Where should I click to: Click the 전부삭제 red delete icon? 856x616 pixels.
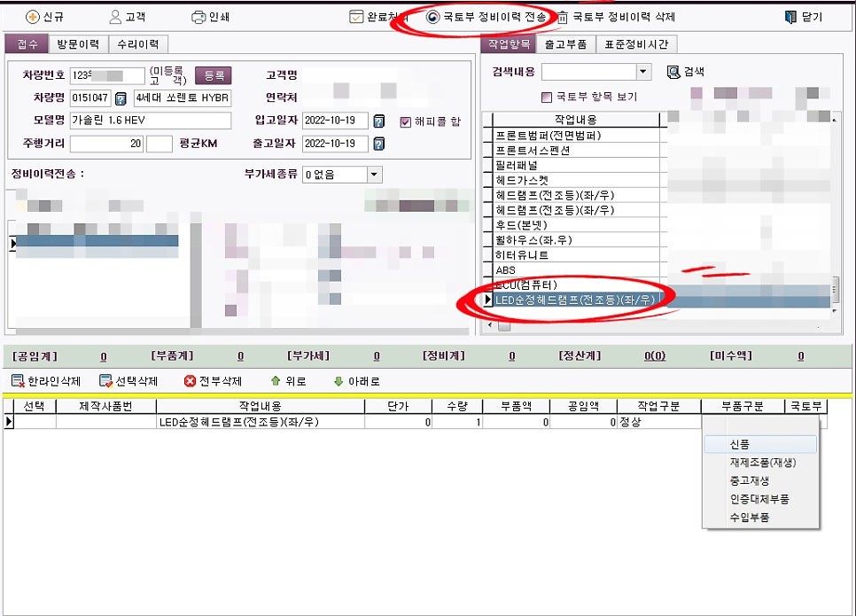tap(190, 381)
